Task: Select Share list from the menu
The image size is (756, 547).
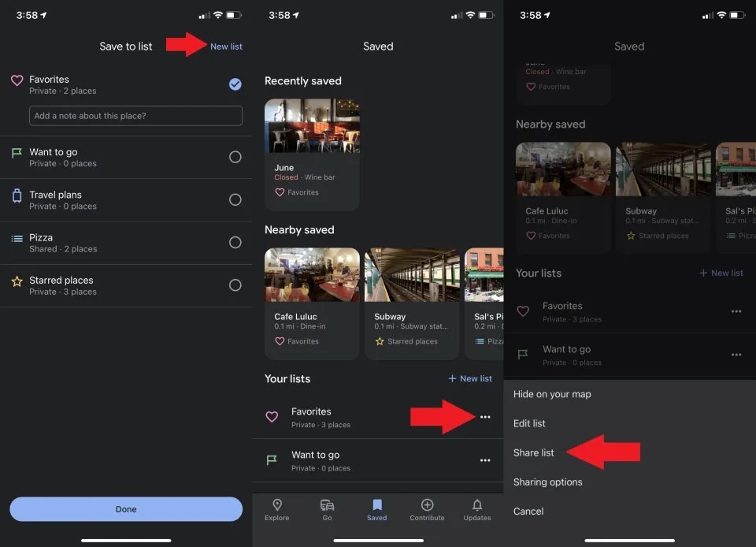Action: (x=534, y=452)
